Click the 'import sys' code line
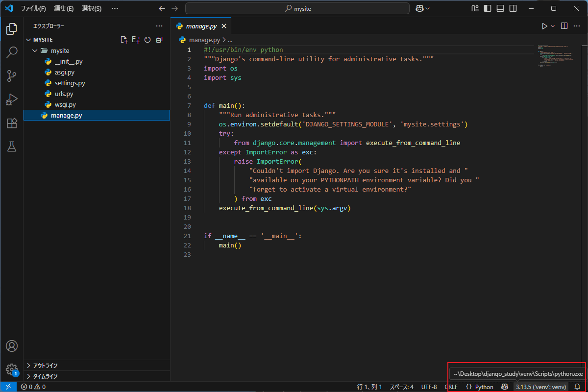588x392 pixels. coord(222,77)
